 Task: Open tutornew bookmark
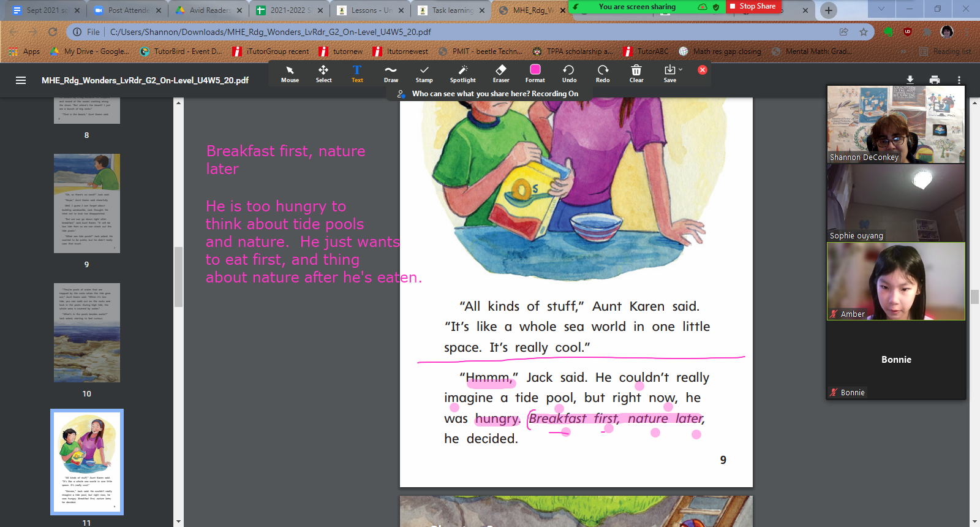pyautogui.click(x=341, y=51)
